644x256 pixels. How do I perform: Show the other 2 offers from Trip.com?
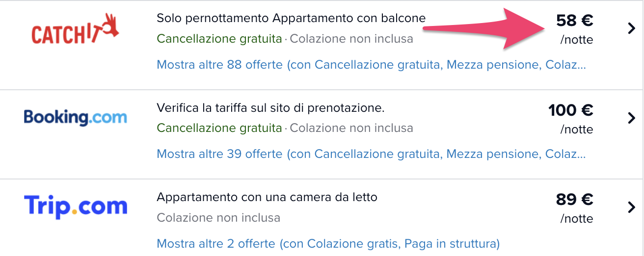(328, 243)
